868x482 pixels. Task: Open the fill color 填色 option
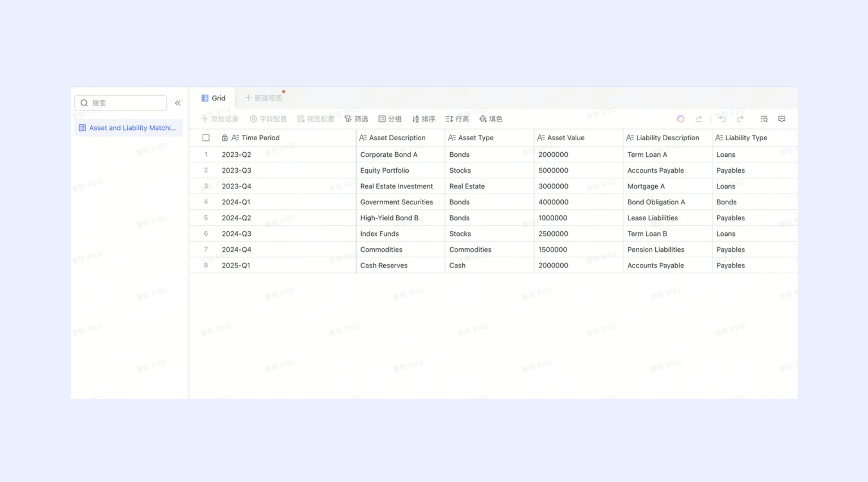[x=491, y=119]
